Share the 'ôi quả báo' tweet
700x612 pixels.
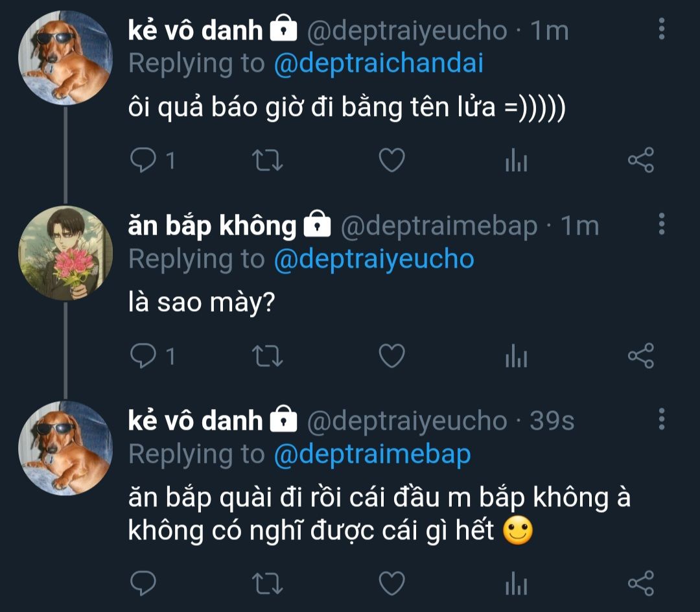click(641, 161)
